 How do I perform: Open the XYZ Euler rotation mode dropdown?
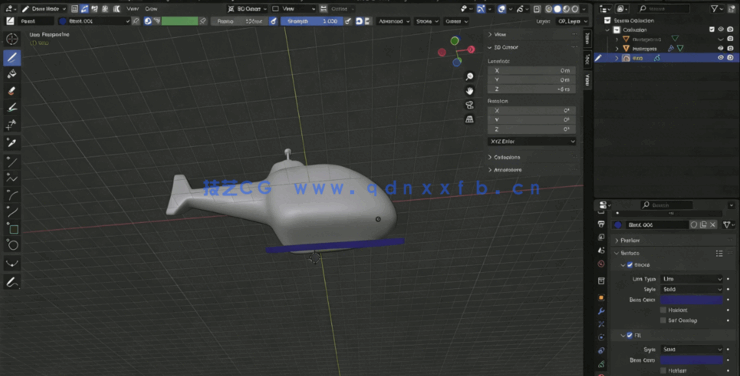coord(531,142)
